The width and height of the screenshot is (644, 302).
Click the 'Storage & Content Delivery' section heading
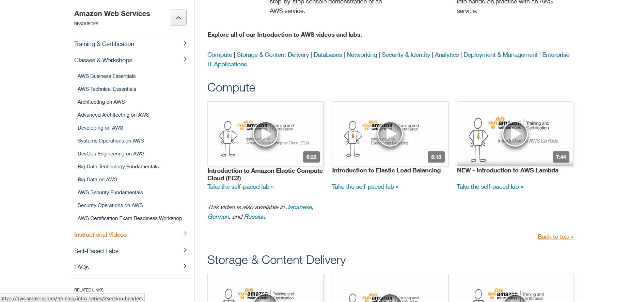click(x=277, y=260)
